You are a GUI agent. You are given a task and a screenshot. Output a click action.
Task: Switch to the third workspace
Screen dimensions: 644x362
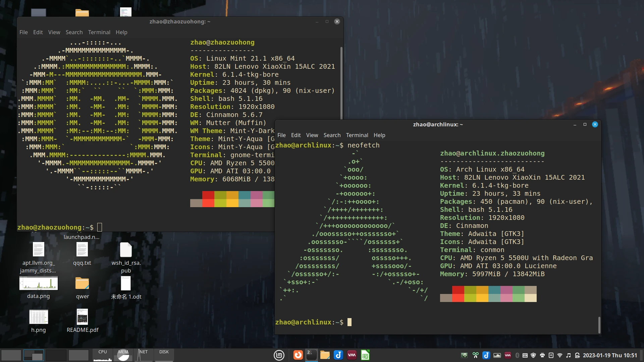click(56, 355)
